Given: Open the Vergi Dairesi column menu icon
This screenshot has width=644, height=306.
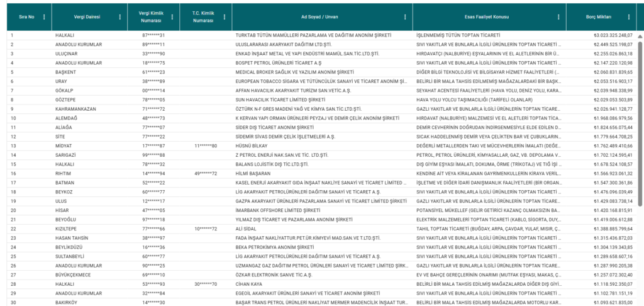Looking at the screenshot, I should pyautogui.click(x=119, y=17).
